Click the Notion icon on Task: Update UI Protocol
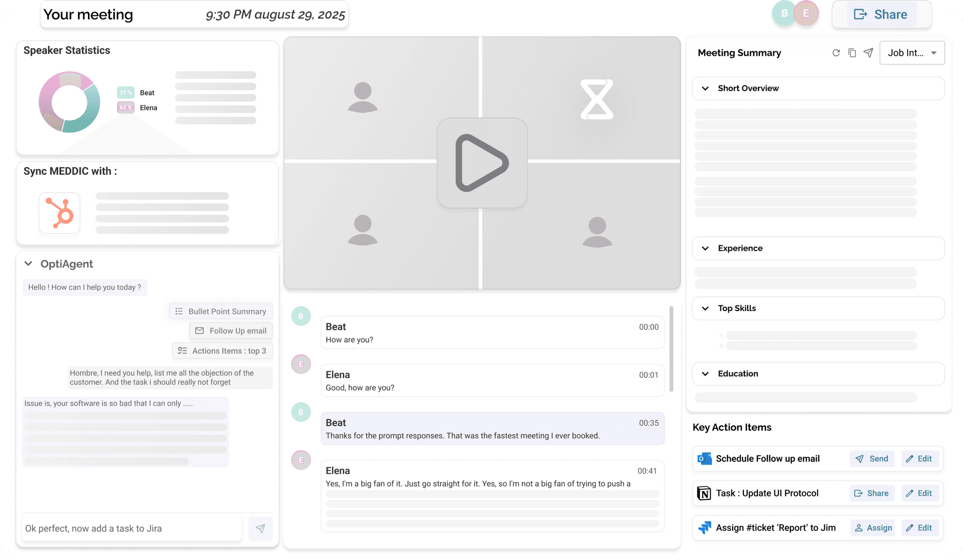Image resolution: width=963 pixels, height=560 pixels. (x=704, y=493)
